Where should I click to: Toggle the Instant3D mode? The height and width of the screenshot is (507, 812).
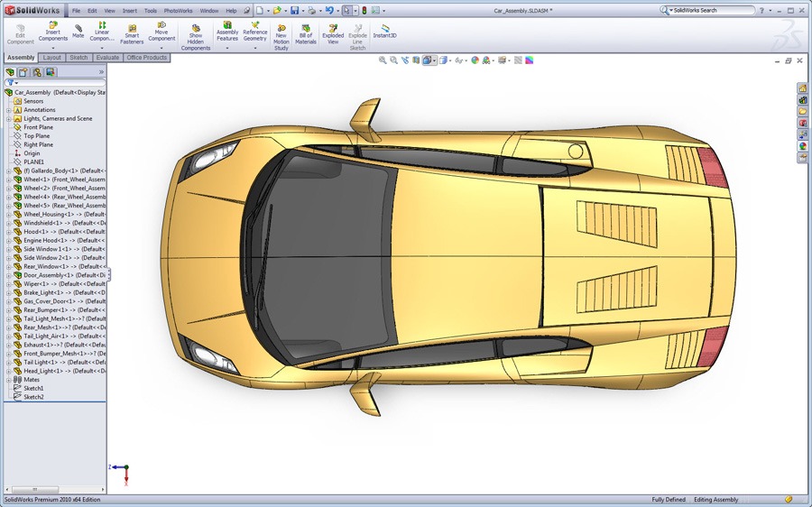coord(385,31)
